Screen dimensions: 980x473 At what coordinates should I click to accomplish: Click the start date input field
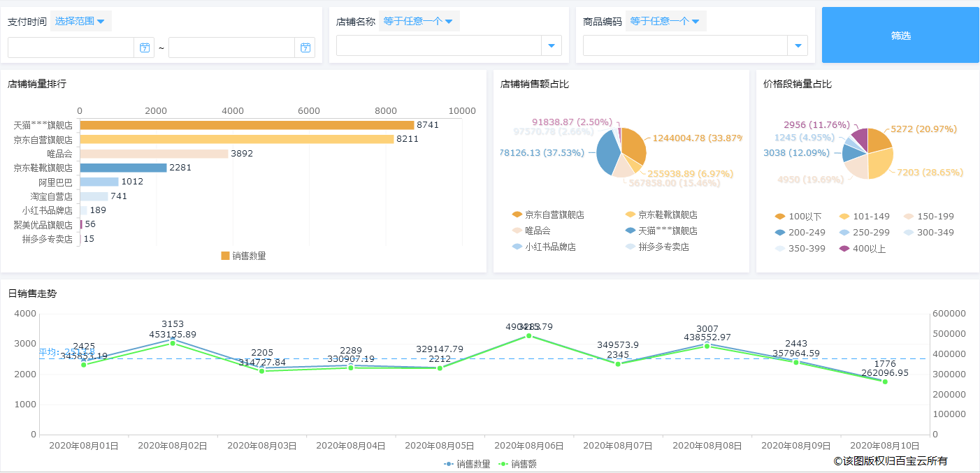pos(70,47)
